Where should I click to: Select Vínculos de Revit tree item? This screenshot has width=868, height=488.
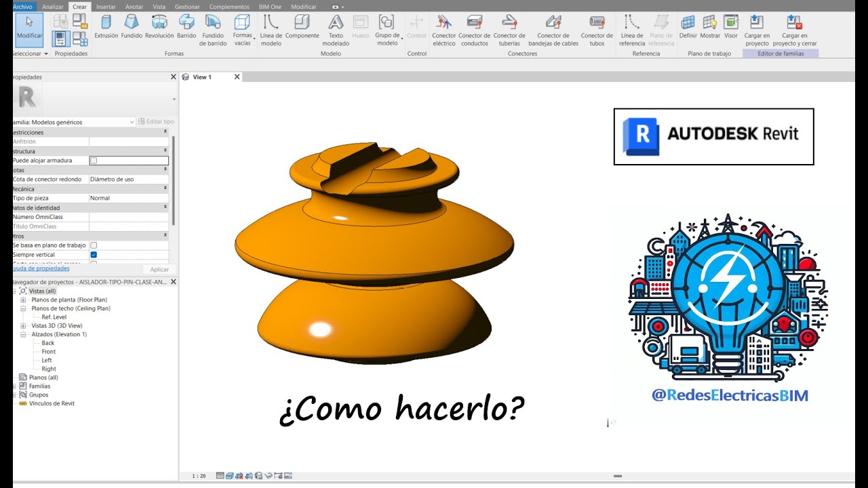[x=46, y=403]
